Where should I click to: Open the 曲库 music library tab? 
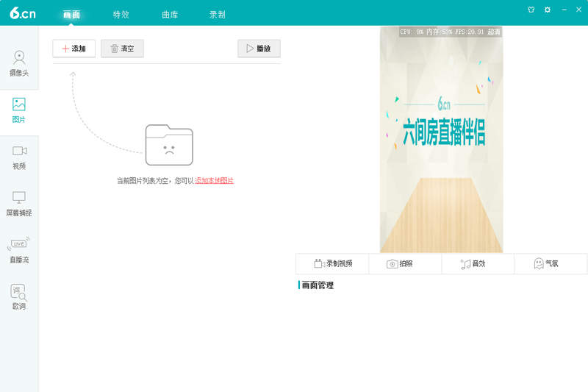170,15
